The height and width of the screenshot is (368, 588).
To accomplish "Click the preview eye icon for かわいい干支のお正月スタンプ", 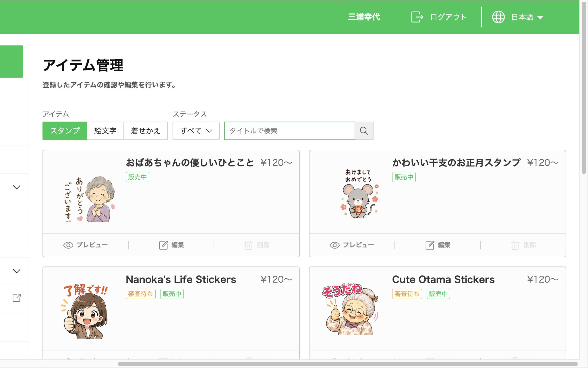I will (335, 245).
